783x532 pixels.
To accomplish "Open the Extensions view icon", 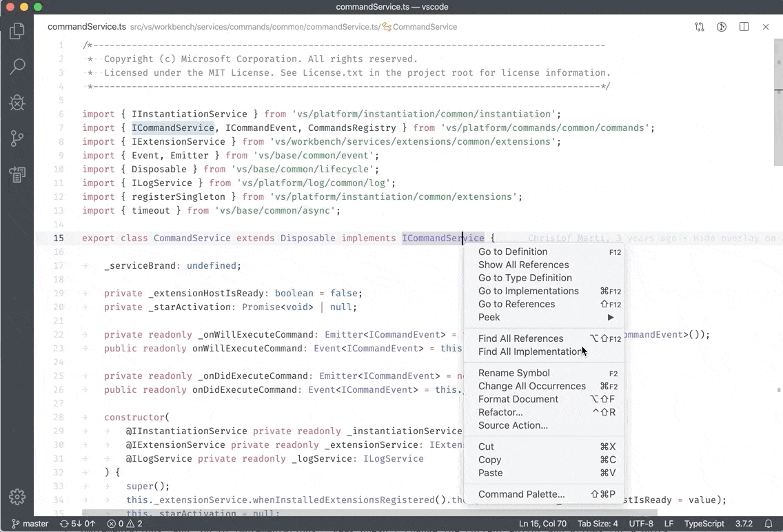I will click(17, 174).
